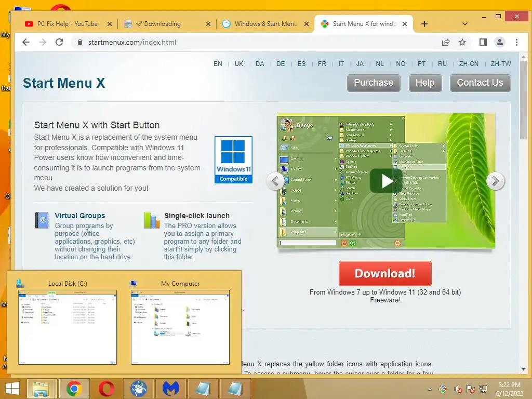Image resolution: width=532 pixels, height=399 pixels.
Task: Open Action Center flag tray icon
Action: [x=470, y=389]
